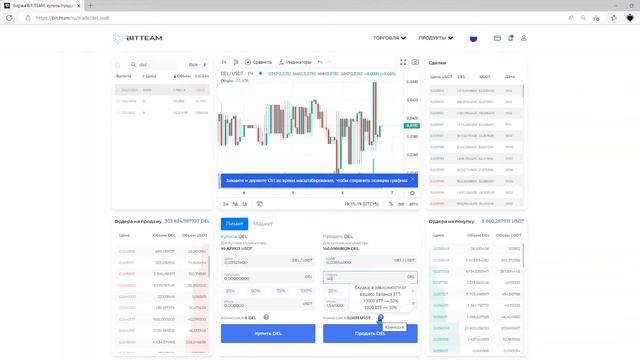Switch to the Лимит order tab
The width and height of the screenshot is (640, 360).
(x=234, y=224)
